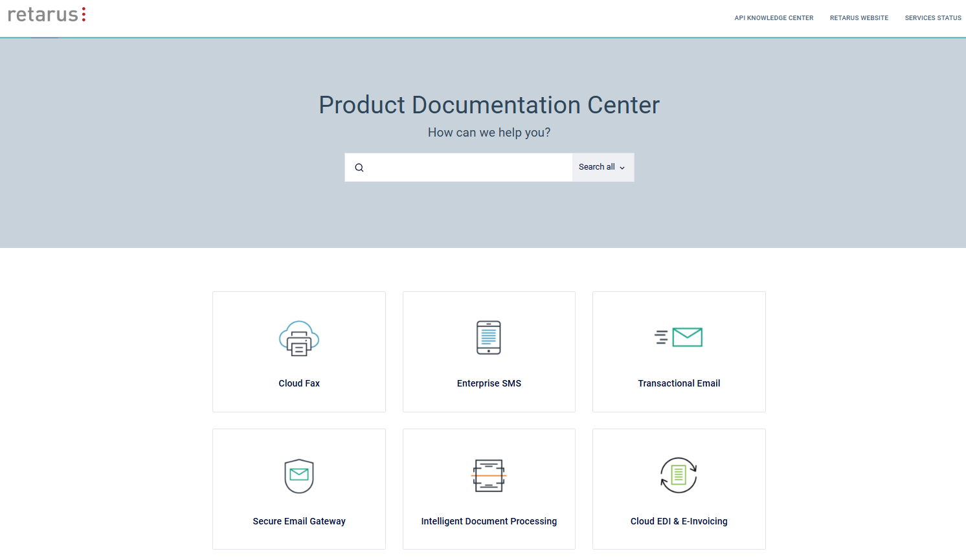Click the magnifier search icon
Screen dimensions: 966x560
[359, 168]
